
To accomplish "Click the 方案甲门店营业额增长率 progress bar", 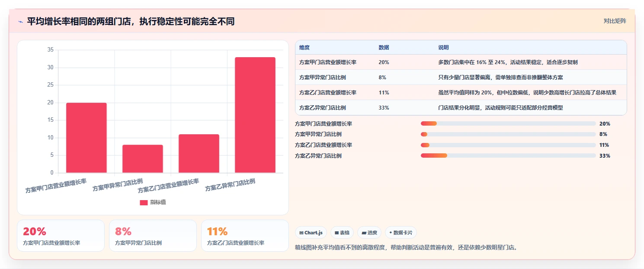I will pos(508,124).
